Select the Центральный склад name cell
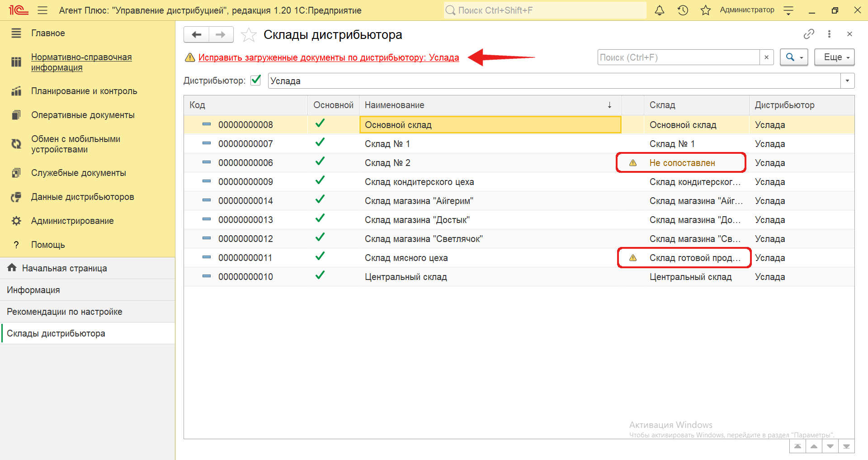The image size is (868, 460). [x=490, y=277]
